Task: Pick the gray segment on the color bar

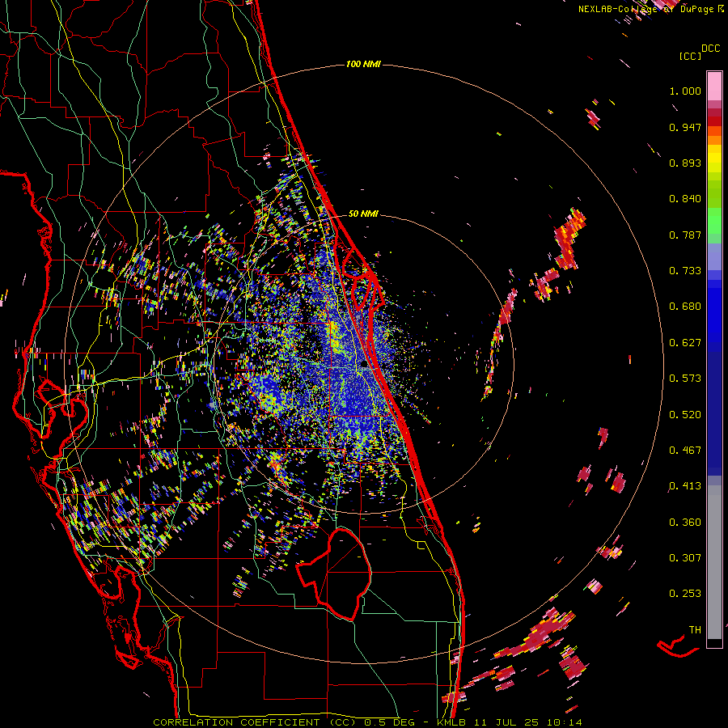Action: tap(714, 562)
